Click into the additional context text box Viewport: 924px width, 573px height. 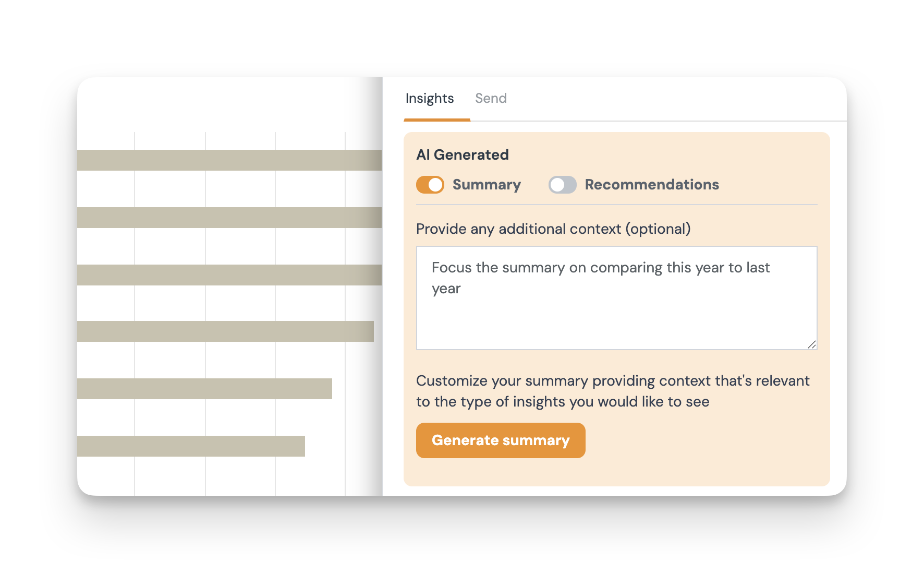616,313
